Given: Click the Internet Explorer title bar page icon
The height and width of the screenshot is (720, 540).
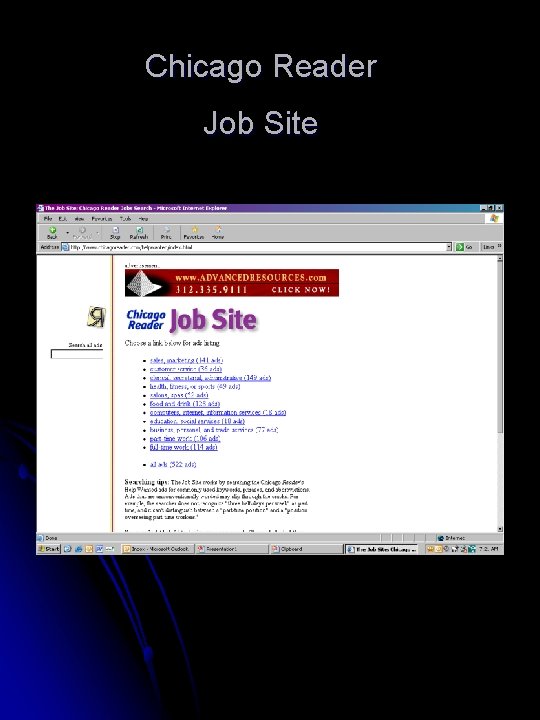Looking at the screenshot, I should [x=40, y=208].
